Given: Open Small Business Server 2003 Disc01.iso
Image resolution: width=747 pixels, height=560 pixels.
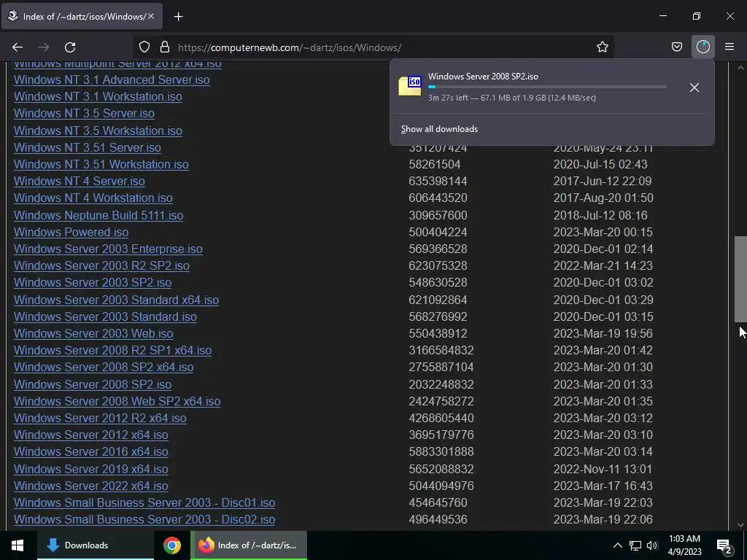Looking at the screenshot, I should coord(144,502).
